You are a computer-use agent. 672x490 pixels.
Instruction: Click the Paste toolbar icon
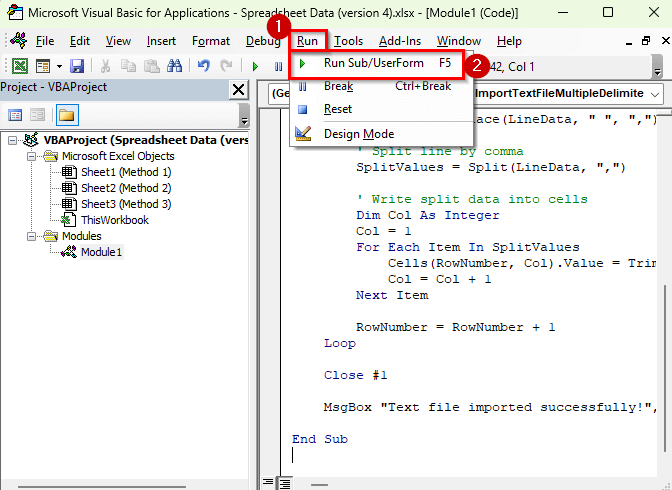(151, 66)
